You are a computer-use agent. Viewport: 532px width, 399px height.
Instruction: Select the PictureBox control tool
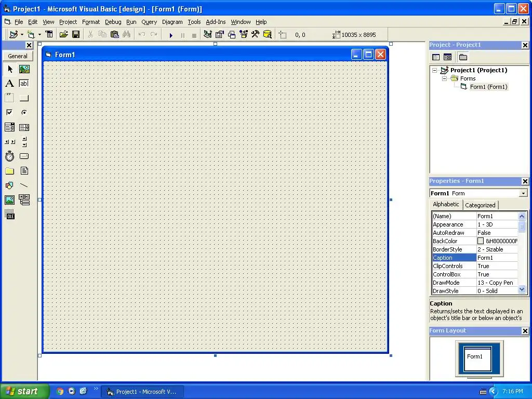click(x=24, y=69)
